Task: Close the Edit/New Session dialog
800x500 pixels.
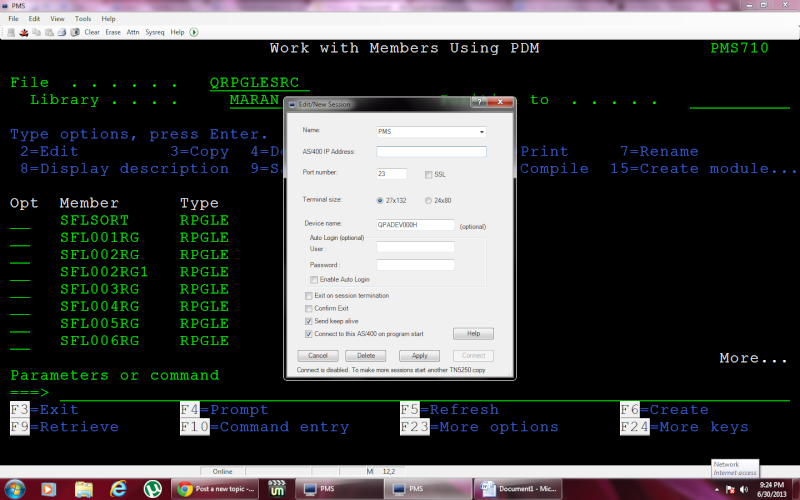Action: tap(501, 102)
